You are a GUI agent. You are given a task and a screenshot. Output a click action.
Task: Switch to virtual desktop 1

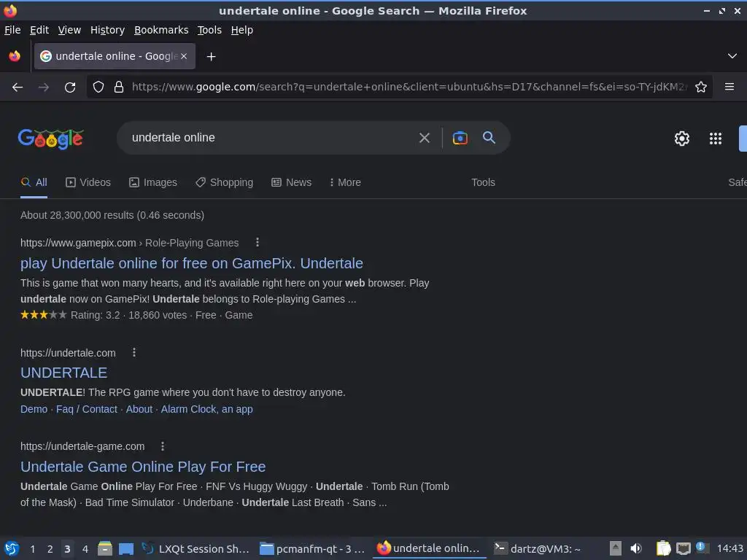coord(32,549)
